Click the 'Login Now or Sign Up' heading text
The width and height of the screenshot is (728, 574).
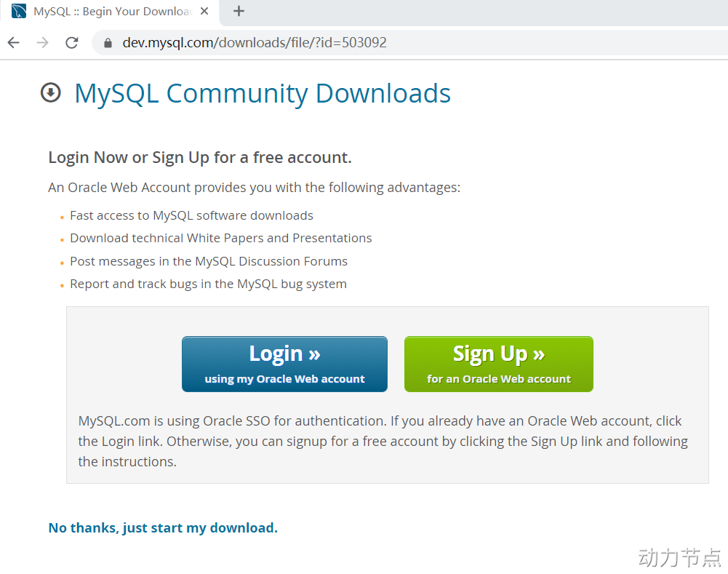coord(200,157)
